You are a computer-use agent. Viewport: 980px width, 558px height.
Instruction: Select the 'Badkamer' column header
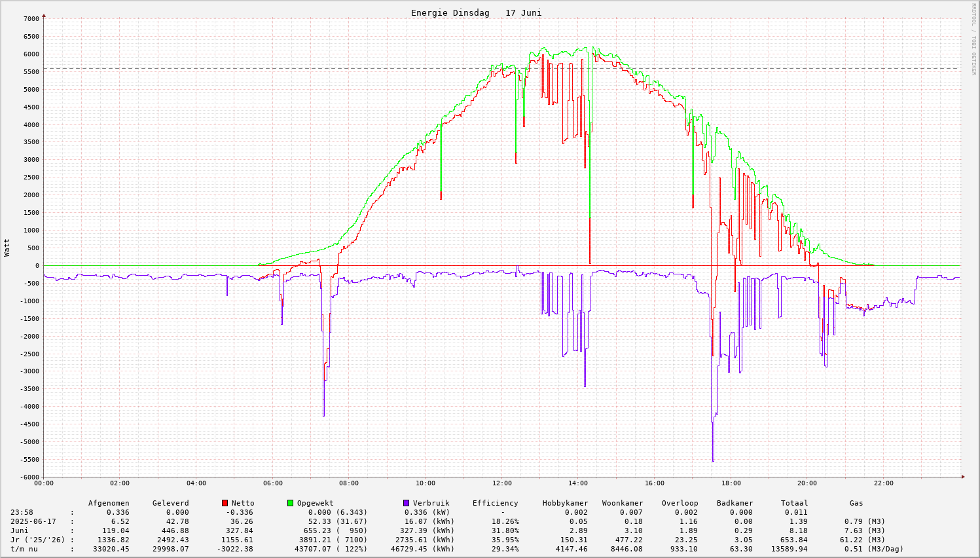(735, 503)
